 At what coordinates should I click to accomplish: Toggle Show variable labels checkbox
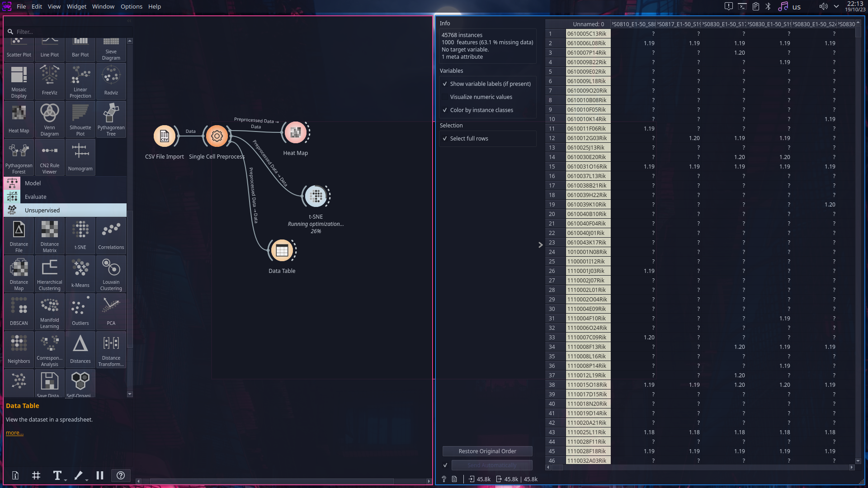(445, 84)
